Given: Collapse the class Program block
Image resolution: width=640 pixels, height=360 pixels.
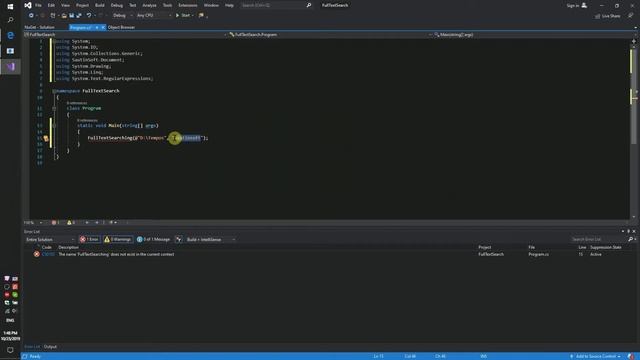Looking at the screenshot, I should point(54,109).
